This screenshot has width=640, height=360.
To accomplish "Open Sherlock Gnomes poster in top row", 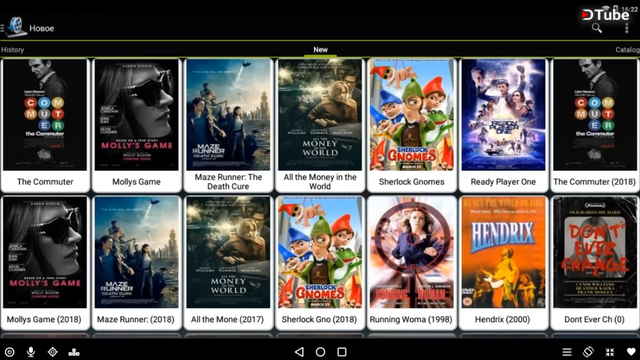I will coord(411,115).
